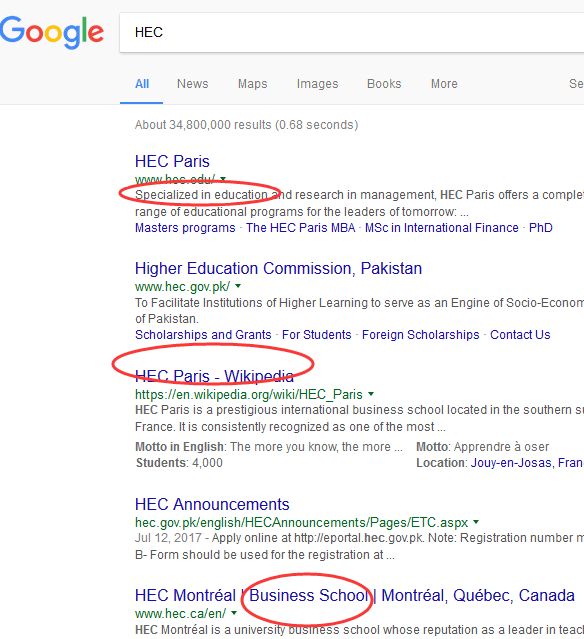Click the 'Motto: Apprendre à oser' text
Screen dimensions: 584x639
coord(483,447)
